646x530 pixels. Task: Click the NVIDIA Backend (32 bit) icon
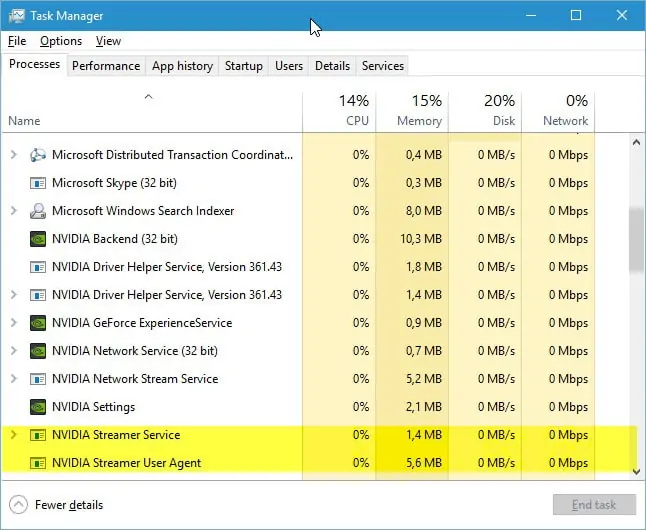(37, 239)
